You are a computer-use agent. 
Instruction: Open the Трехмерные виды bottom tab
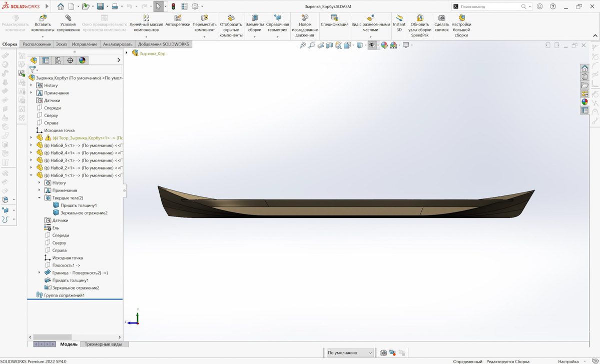103,344
